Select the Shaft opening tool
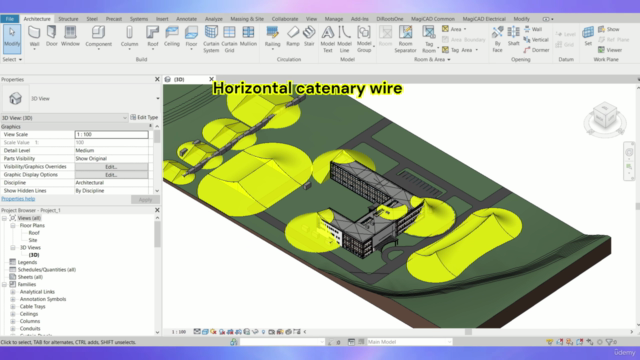Screen dimensions: 640x360 [x=513, y=36]
